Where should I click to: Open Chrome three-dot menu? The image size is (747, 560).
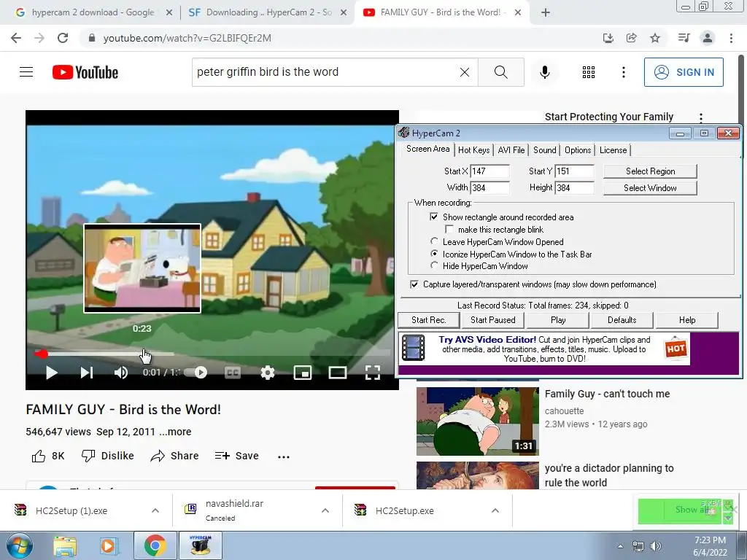click(x=731, y=38)
